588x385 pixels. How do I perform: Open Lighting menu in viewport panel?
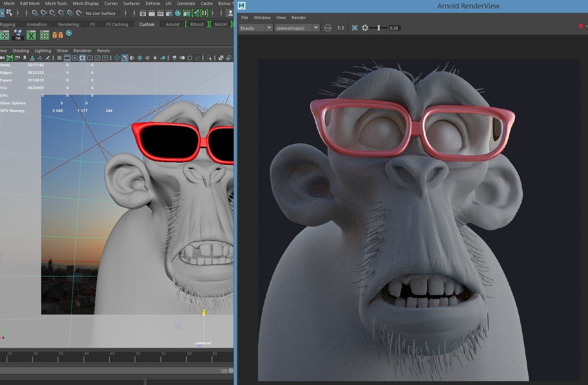click(x=43, y=51)
